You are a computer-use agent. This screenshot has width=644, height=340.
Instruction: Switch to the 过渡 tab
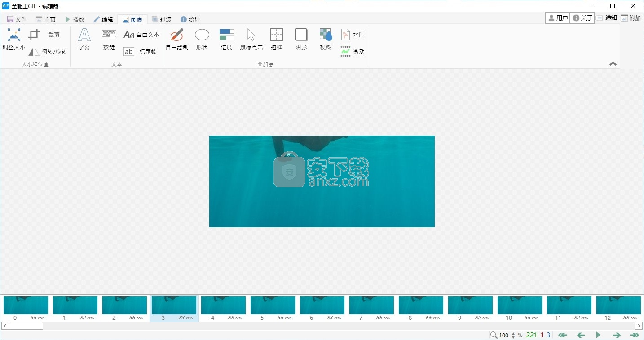(x=161, y=19)
